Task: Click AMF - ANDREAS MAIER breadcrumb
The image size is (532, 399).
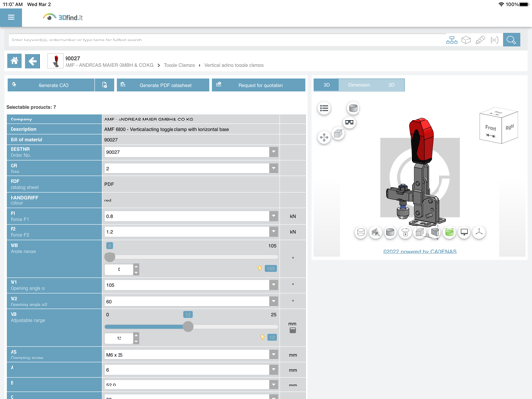Action: (109, 65)
